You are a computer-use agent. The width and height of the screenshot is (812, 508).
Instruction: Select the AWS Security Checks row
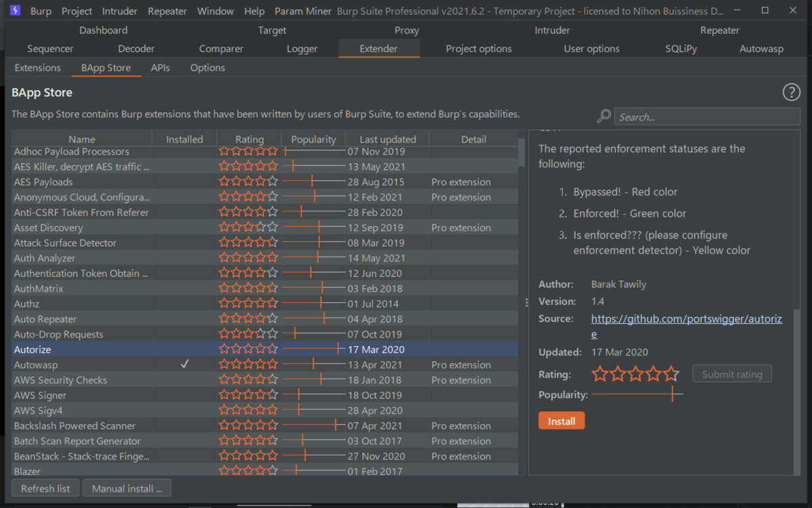point(265,380)
